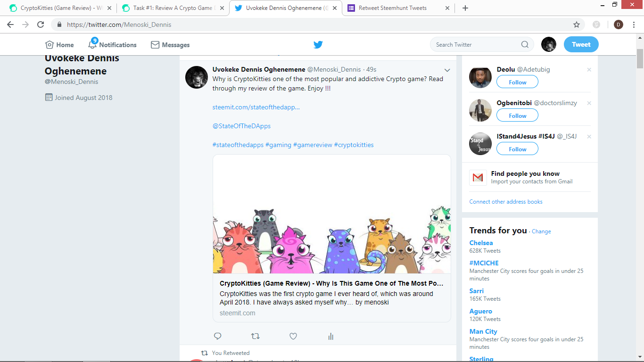The height and width of the screenshot is (362, 644).
Task: Click the tweet timestamp 49s
Action: pyautogui.click(x=372, y=70)
